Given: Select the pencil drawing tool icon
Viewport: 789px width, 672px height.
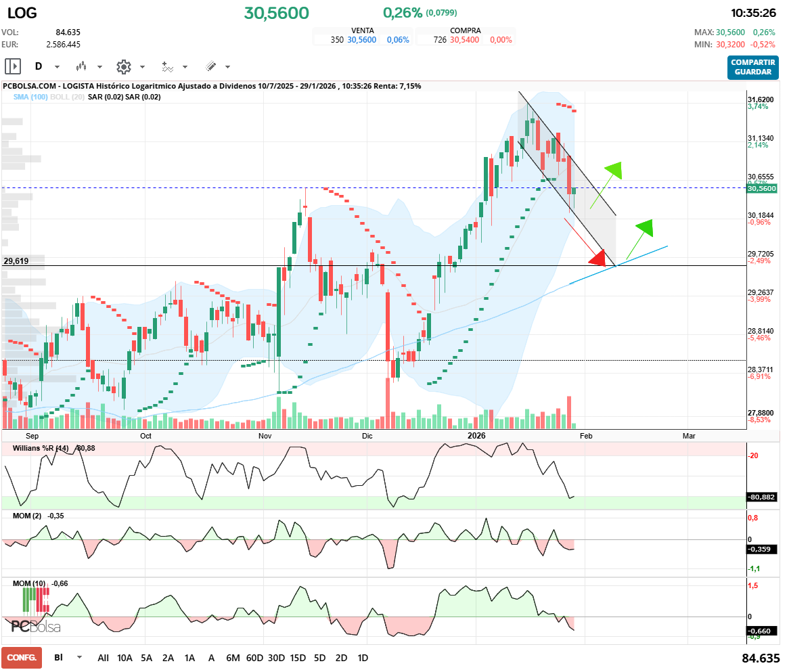Looking at the screenshot, I should (210, 66).
